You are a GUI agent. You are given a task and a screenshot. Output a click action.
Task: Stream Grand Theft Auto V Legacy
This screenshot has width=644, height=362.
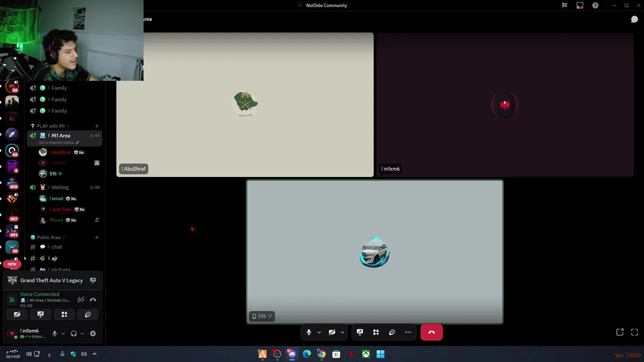[93, 281]
